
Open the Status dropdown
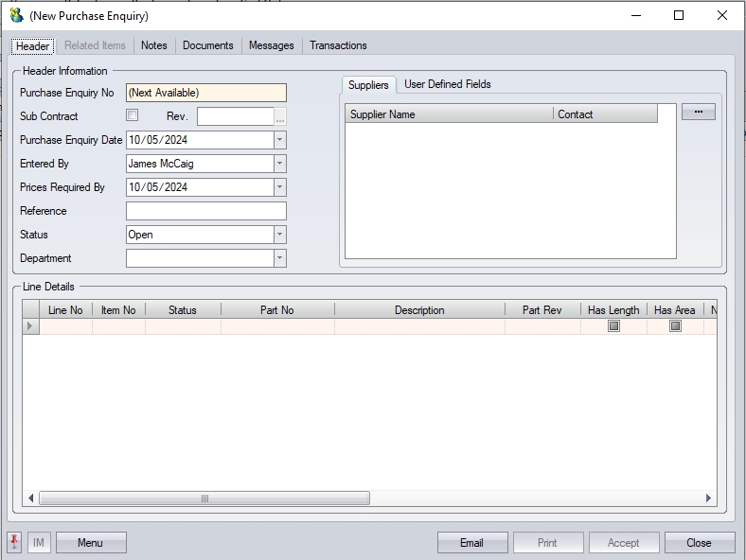279,235
